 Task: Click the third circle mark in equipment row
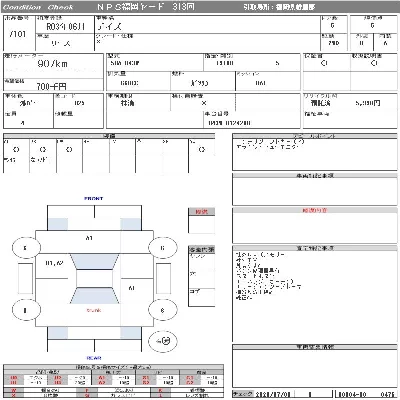(x=69, y=150)
